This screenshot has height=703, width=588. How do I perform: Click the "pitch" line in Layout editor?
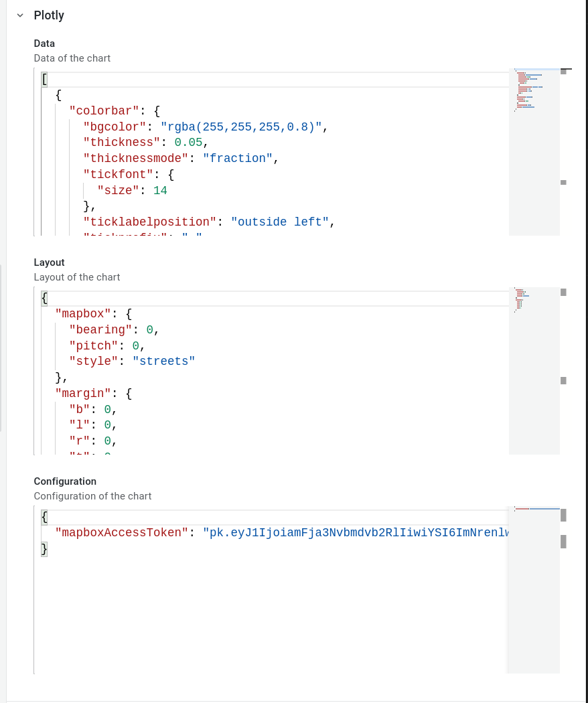coord(106,345)
